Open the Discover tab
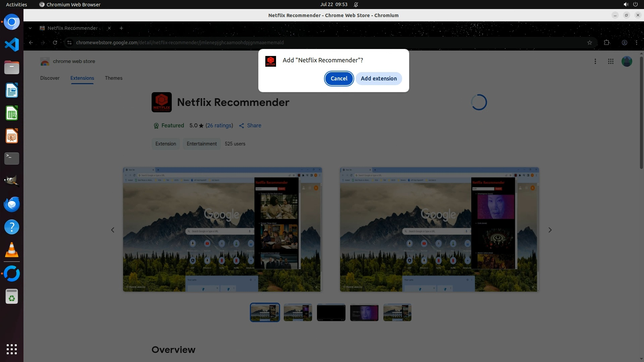644x362 pixels. (50, 78)
